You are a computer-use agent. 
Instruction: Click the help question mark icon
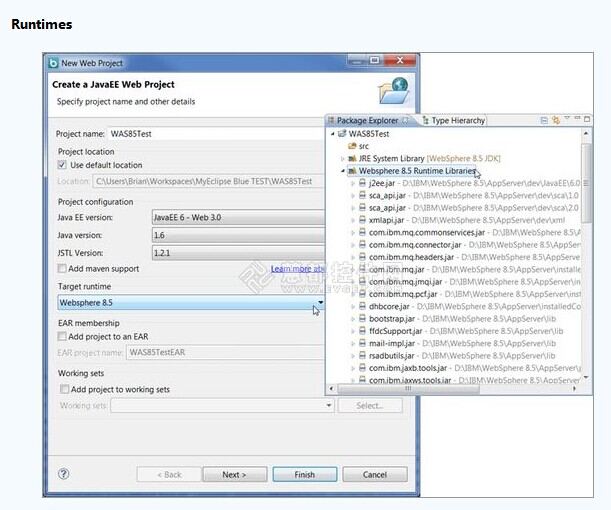coord(64,474)
